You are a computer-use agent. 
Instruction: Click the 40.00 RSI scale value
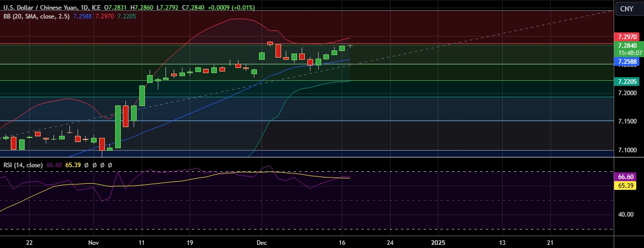(627, 214)
